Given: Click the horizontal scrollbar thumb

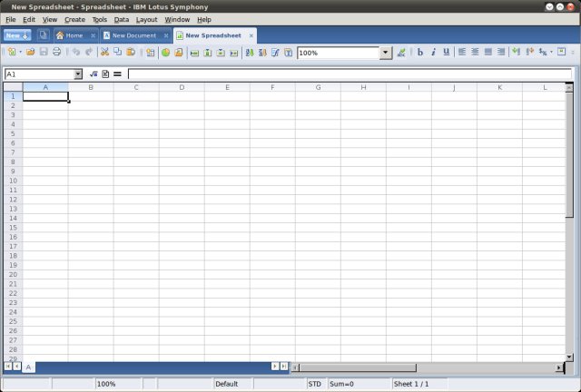Looking at the screenshot, I should (354, 367).
